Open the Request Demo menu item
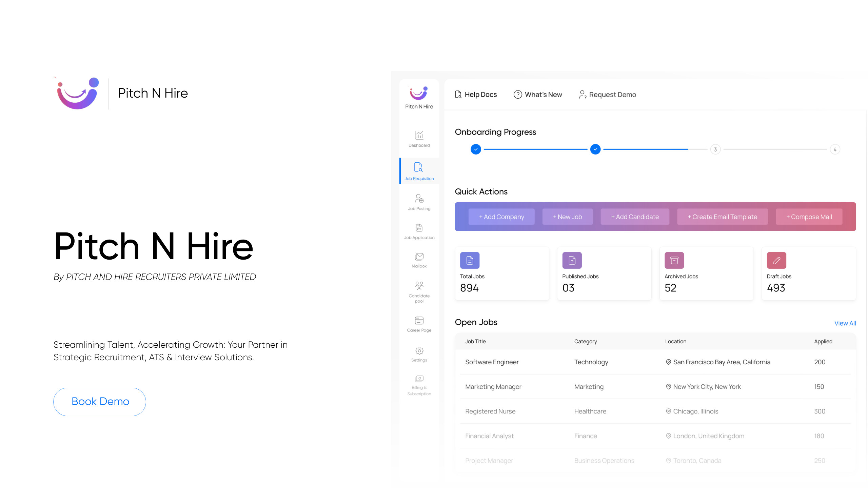Viewport: 868px width, 488px height. [607, 95]
